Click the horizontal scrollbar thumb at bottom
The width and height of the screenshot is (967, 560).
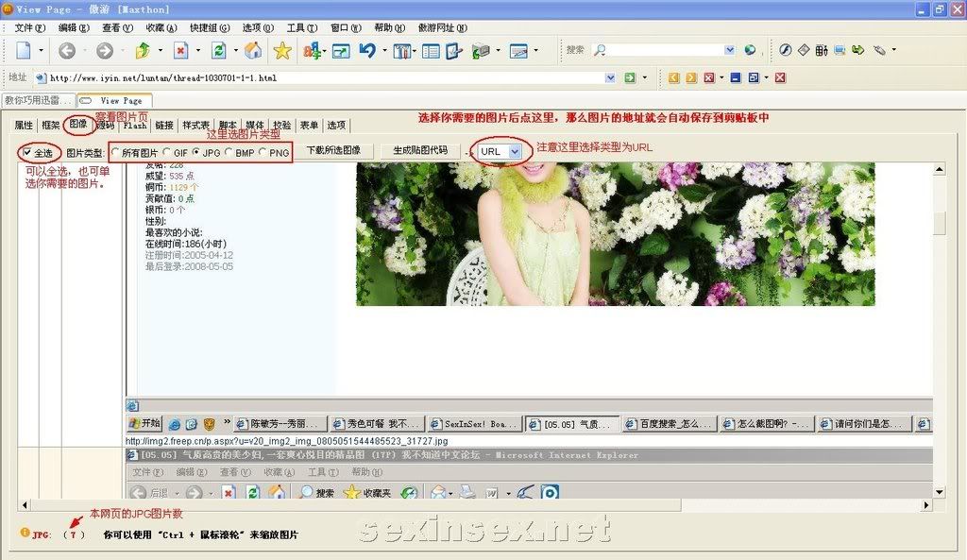coord(355,505)
